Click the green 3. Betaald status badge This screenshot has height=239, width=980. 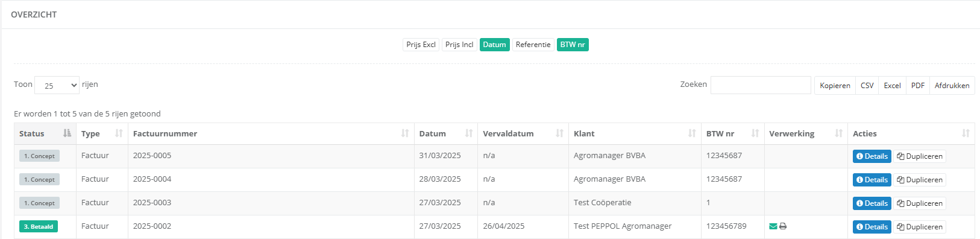(39, 227)
